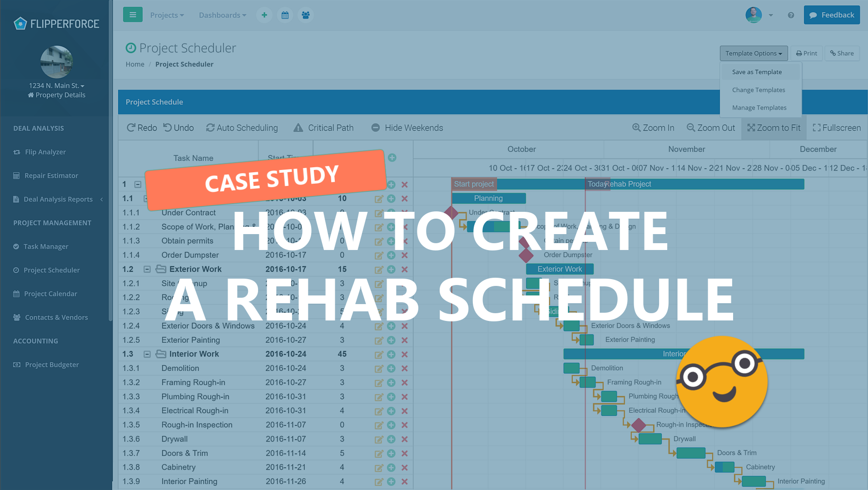Click the help question mark icon
The height and width of the screenshot is (490, 868).
click(x=791, y=15)
